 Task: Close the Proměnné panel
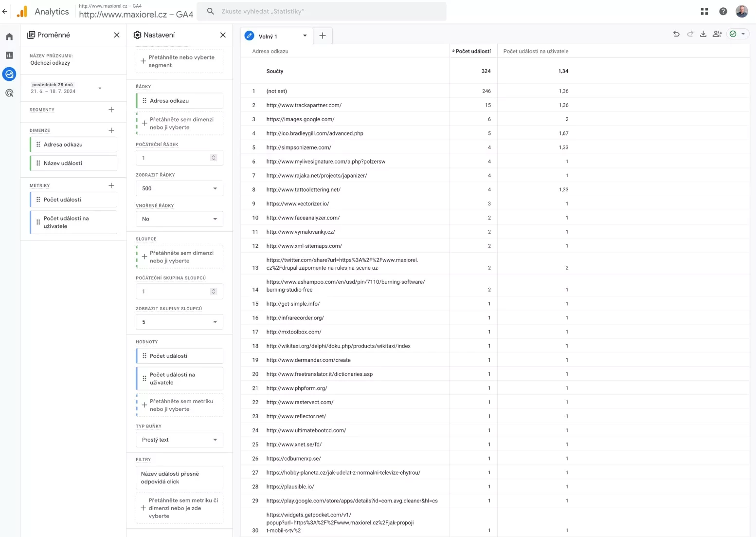pos(117,35)
